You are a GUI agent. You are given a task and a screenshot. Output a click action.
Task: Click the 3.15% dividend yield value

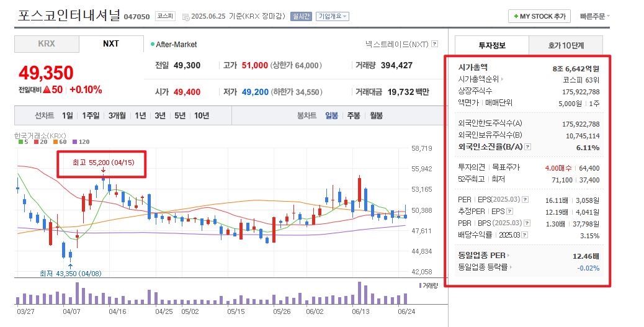(589, 236)
